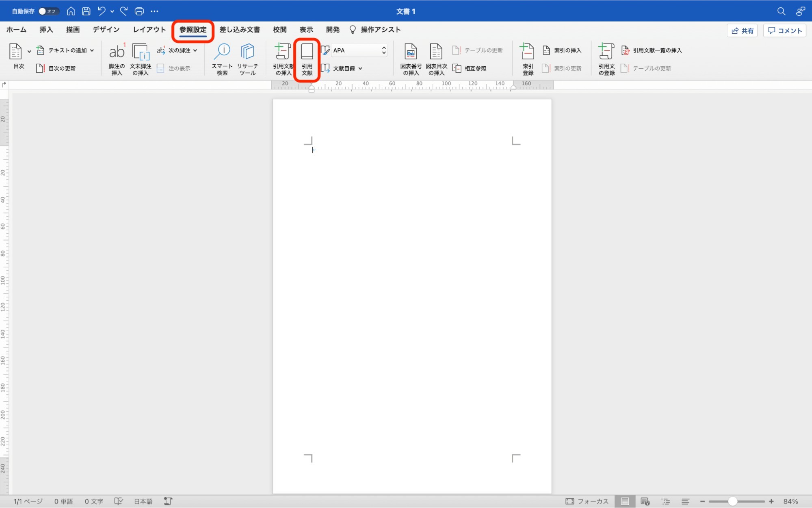Open the 描画 tab

pyautogui.click(x=73, y=30)
